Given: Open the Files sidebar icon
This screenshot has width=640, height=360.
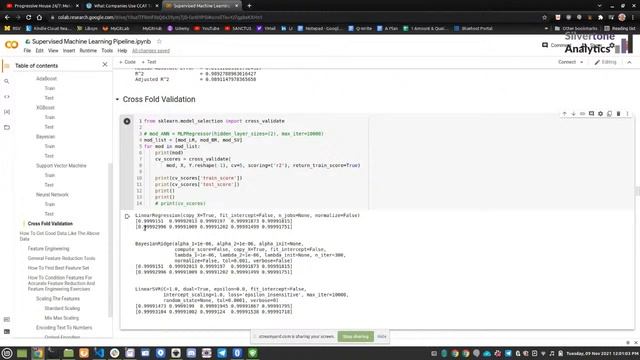Looking at the screenshot, I should tap(7, 127).
